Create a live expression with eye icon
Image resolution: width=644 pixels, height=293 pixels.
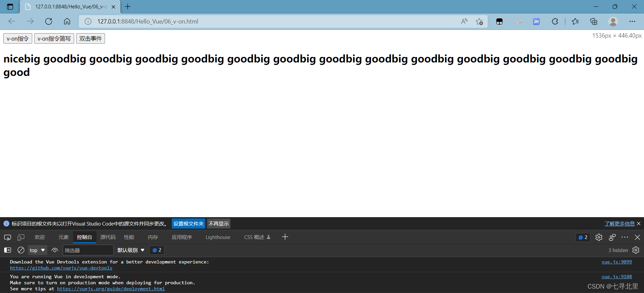55,250
